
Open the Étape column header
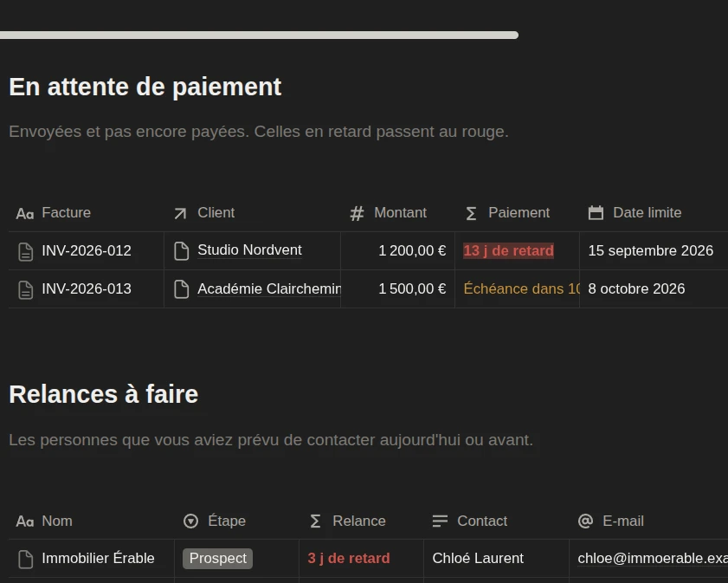click(x=237, y=521)
